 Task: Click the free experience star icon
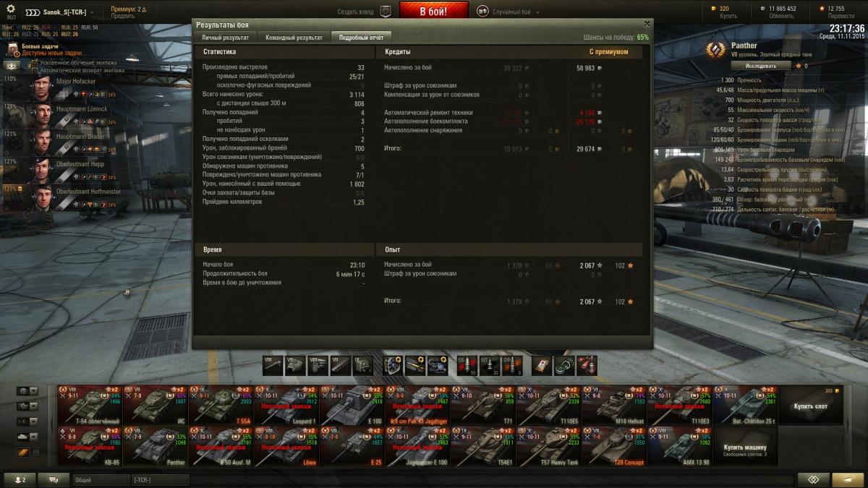click(x=821, y=9)
